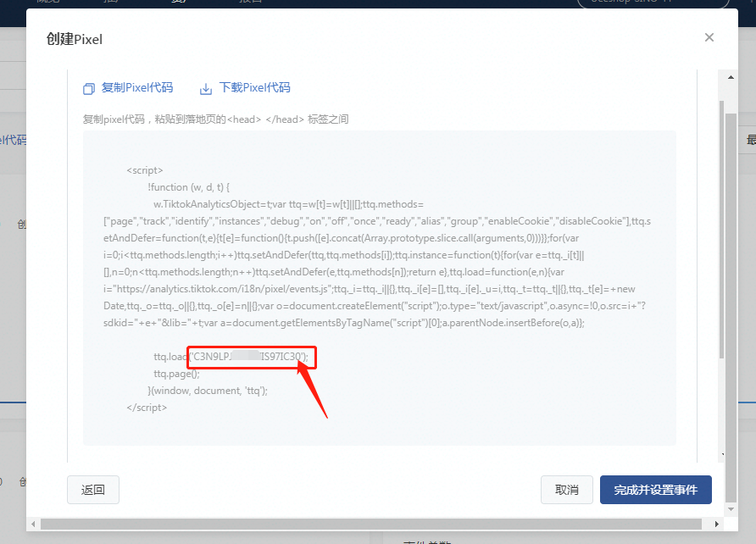The image size is (756, 544).
Task: Click the closing </script> tag line
Action: [x=147, y=408]
